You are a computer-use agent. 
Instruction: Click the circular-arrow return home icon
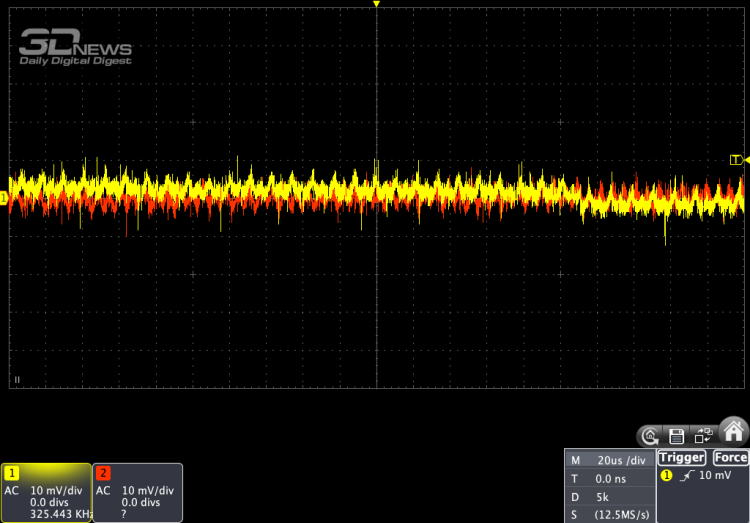click(x=651, y=436)
